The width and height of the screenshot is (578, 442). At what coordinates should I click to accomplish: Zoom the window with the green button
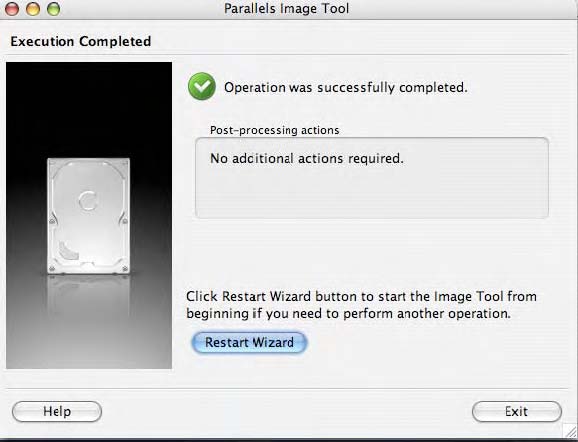point(53,9)
